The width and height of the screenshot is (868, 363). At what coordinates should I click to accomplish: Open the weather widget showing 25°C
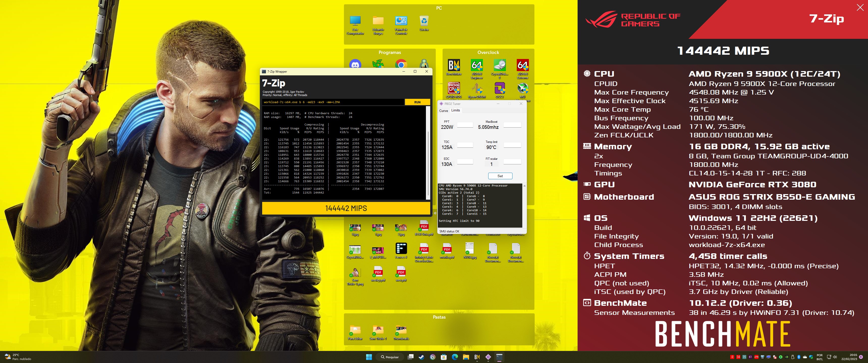pos(17,357)
